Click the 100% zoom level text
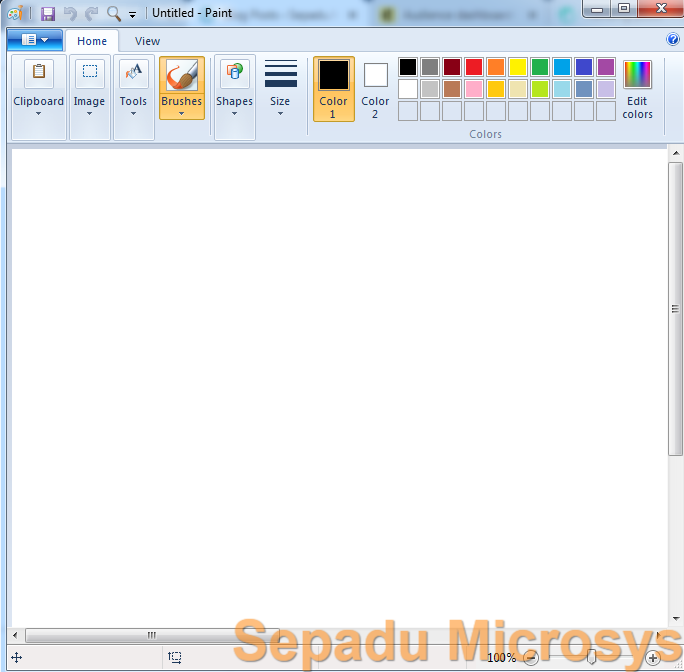Screen dimensions: 684x672 502,658
